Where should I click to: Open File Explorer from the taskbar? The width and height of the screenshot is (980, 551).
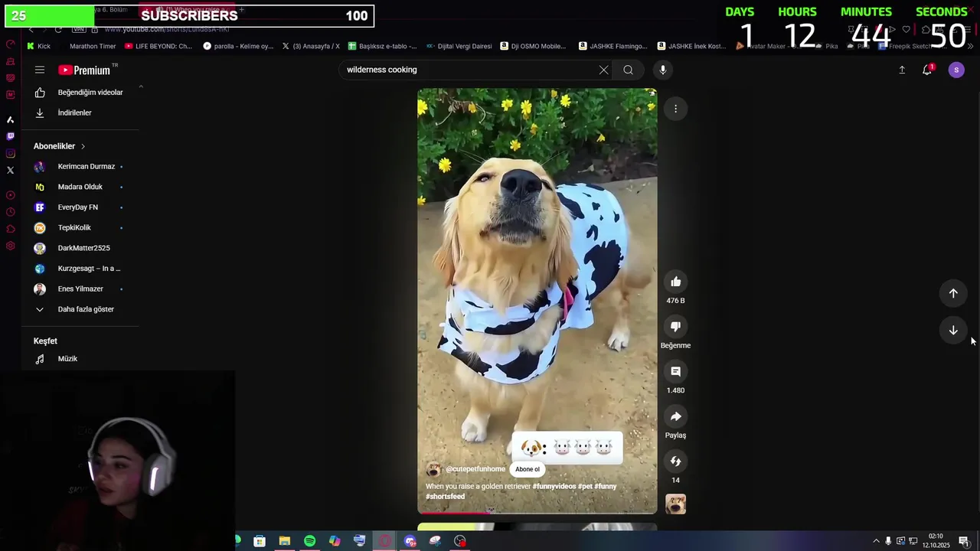tap(285, 541)
